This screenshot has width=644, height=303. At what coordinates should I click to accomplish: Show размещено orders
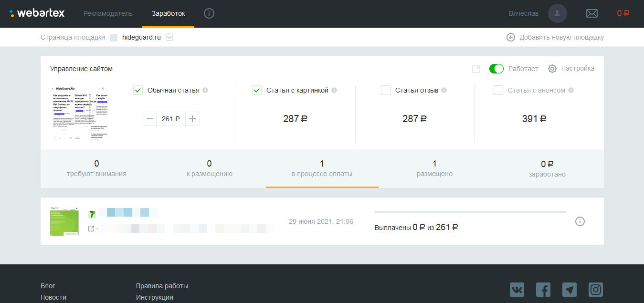(x=435, y=169)
